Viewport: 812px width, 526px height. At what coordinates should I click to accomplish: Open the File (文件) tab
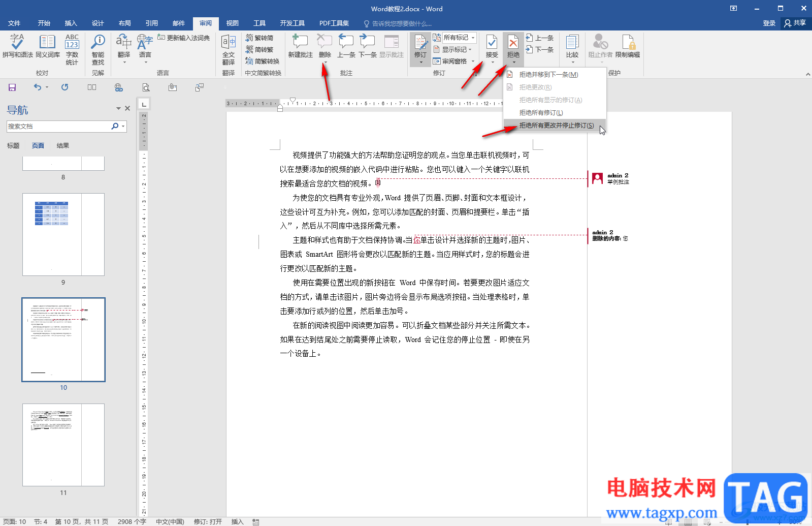click(x=14, y=23)
